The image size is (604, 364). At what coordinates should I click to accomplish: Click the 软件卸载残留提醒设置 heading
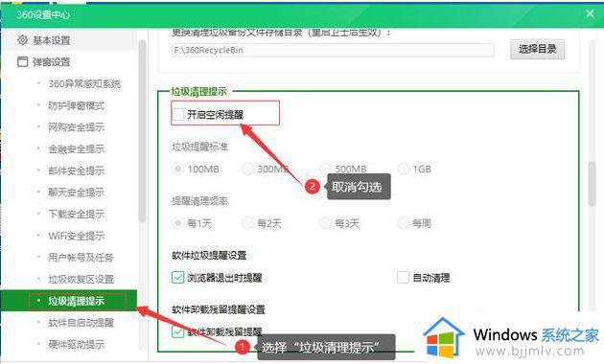click(x=219, y=309)
